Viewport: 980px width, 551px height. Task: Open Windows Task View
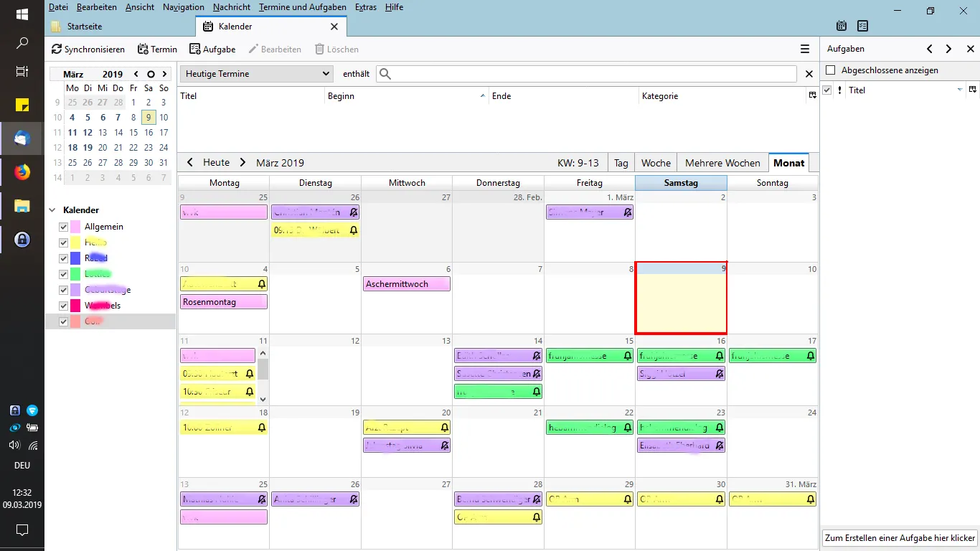(x=22, y=72)
